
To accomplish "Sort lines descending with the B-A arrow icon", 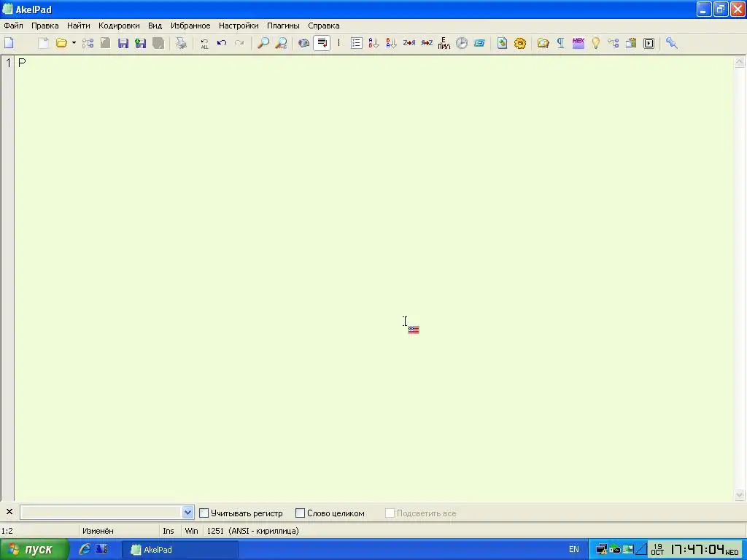I will 391,43.
